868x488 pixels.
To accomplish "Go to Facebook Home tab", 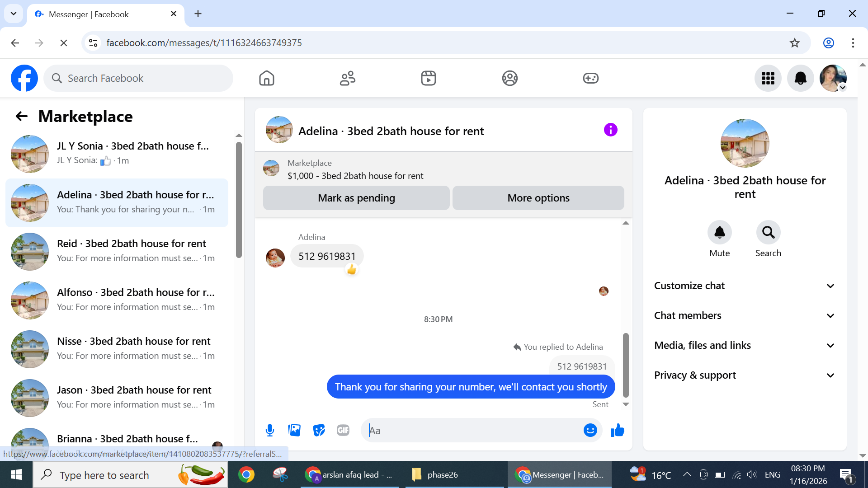I will (x=267, y=78).
